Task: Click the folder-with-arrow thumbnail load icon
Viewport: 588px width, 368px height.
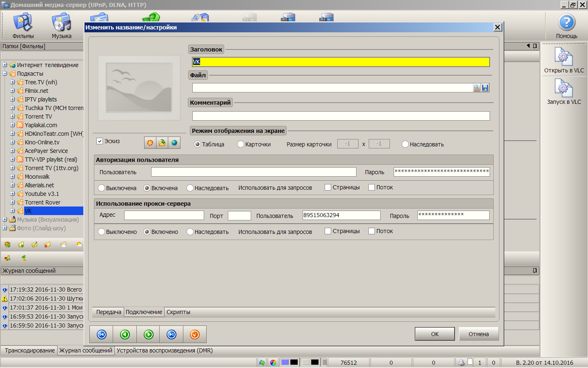Action: [162, 143]
